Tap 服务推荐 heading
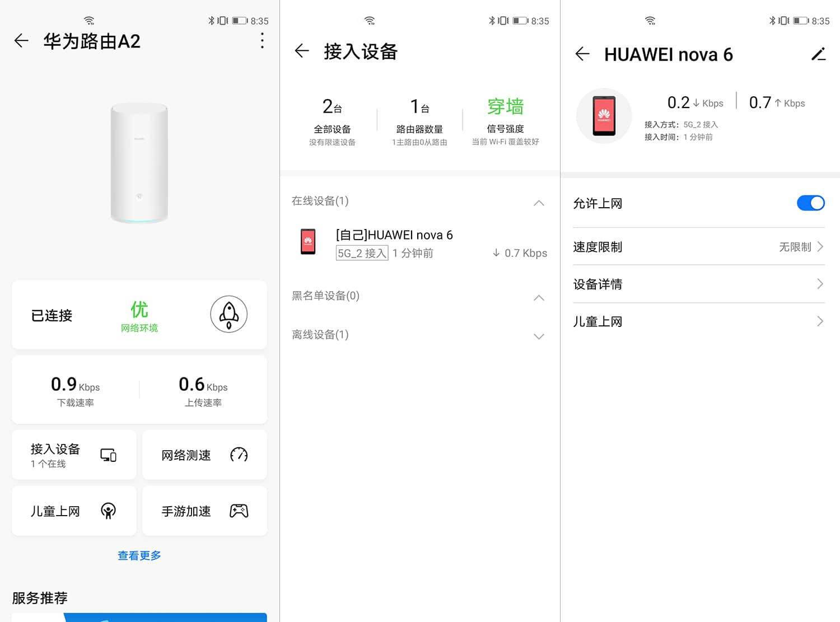This screenshot has width=840, height=622. [40, 598]
